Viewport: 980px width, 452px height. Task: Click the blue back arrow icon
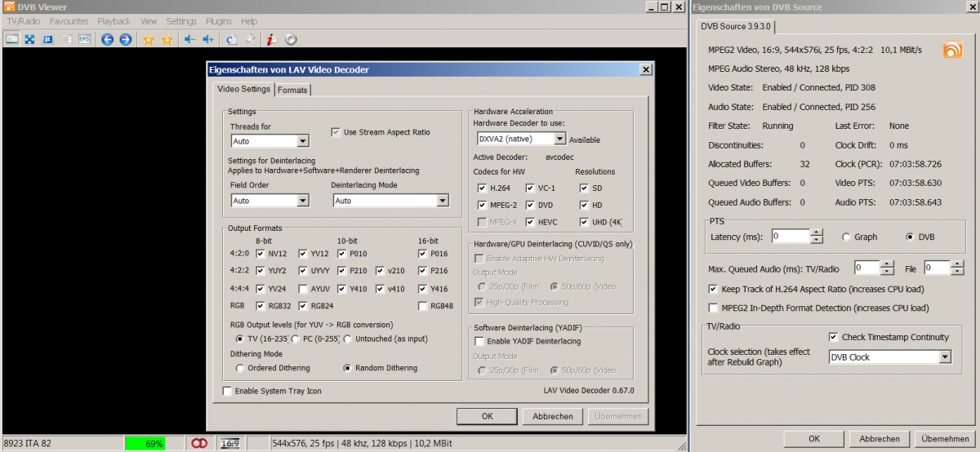(x=107, y=39)
